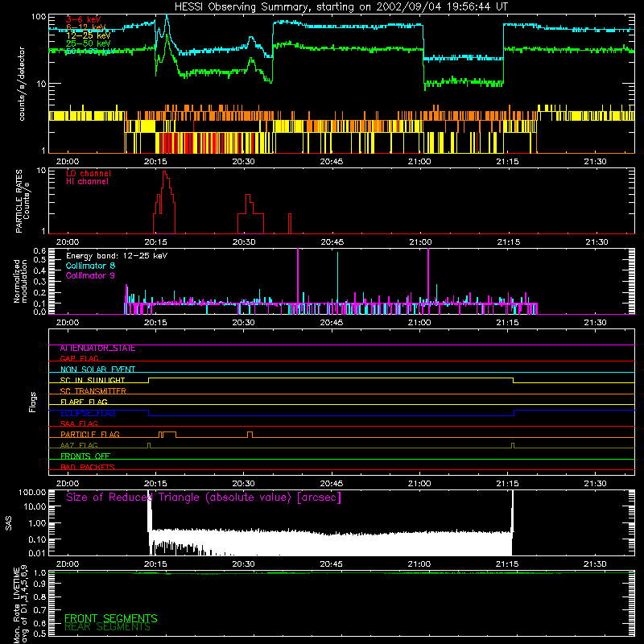Click the cyan Collimator 8 spike near 20:46

[337, 278]
